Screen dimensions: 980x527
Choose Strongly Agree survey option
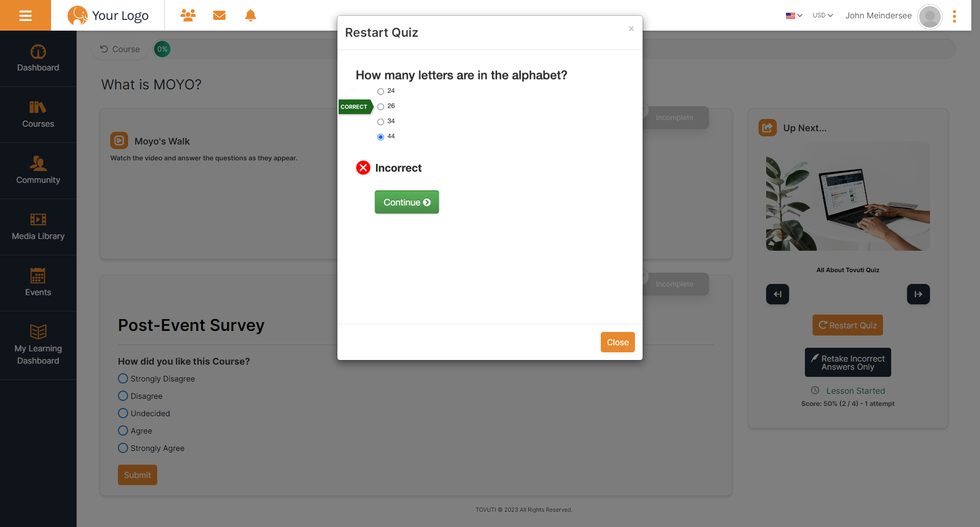[123, 448]
